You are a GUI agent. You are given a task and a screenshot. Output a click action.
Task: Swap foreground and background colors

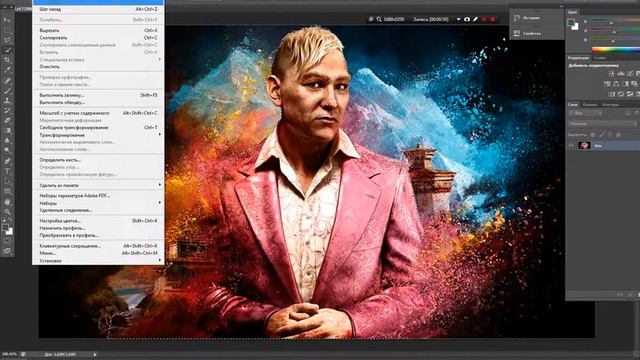pyautogui.click(x=11, y=220)
